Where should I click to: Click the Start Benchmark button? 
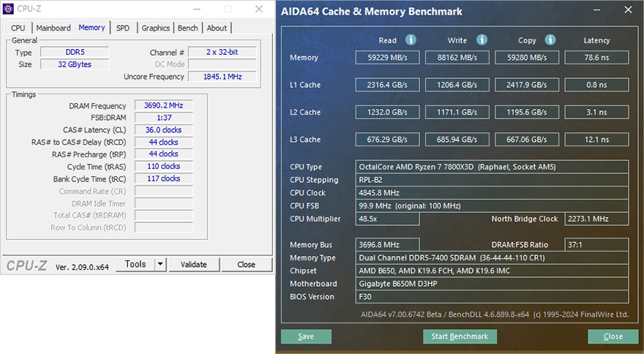tap(460, 336)
